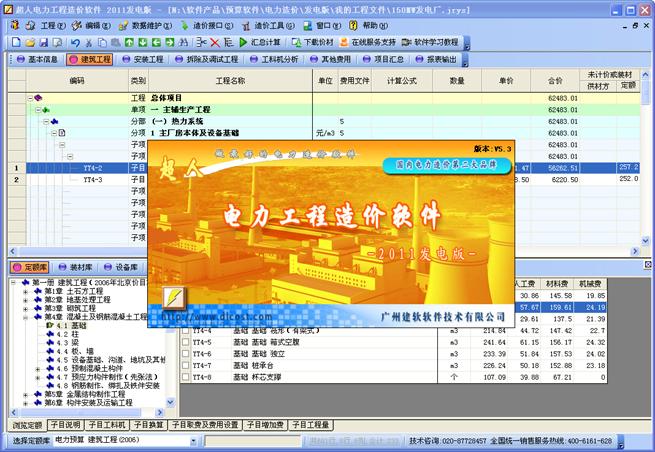The image size is (655, 452).
Task: Collapse 第4章 混凝土及钢筋混凝土工程 node
Action: click(25, 317)
